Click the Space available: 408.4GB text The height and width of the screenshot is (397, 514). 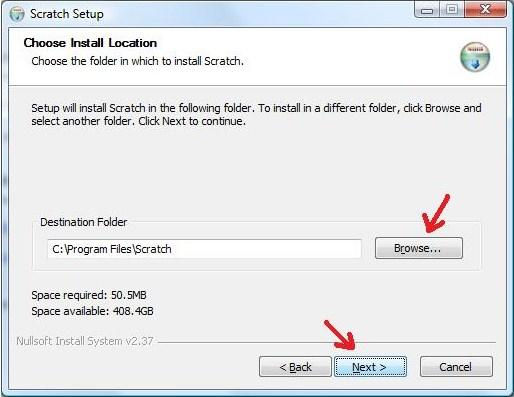[x=92, y=311]
